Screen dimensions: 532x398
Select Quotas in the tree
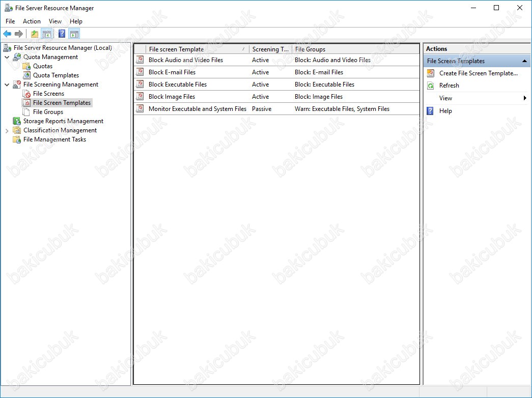pyautogui.click(x=43, y=66)
